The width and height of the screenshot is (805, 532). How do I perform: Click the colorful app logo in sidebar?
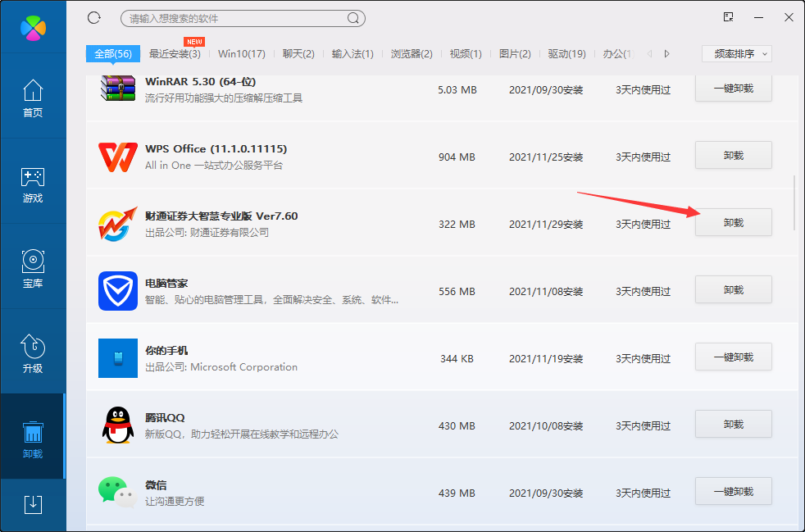(33, 28)
